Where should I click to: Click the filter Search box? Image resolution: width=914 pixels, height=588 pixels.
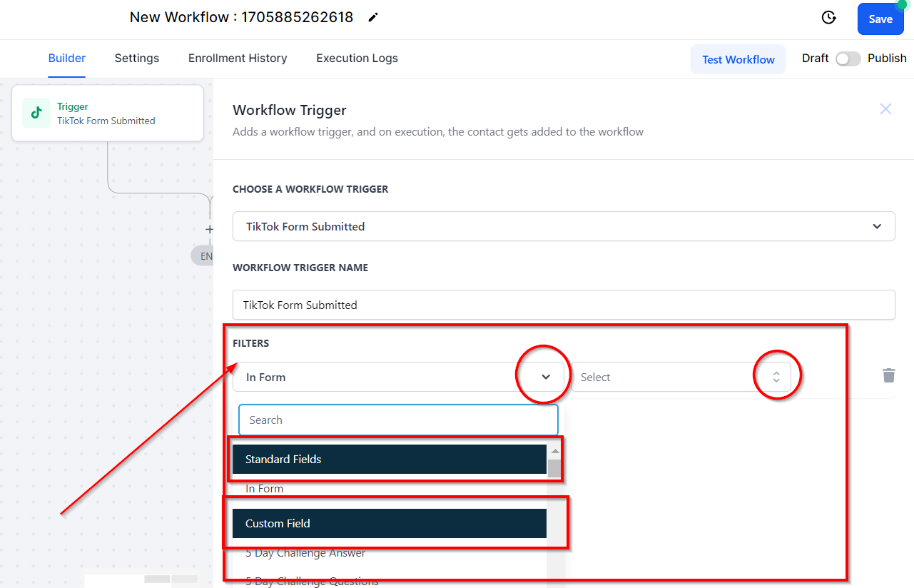[398, 420]
